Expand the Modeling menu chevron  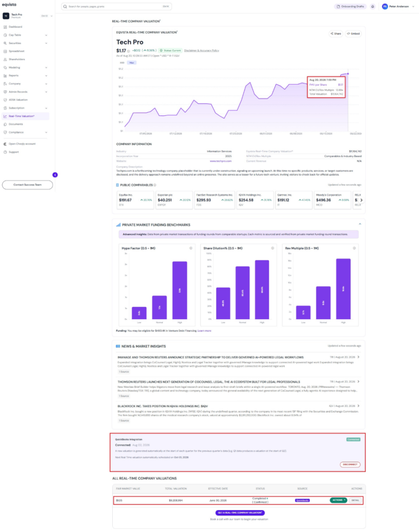(x=46, y=68)
